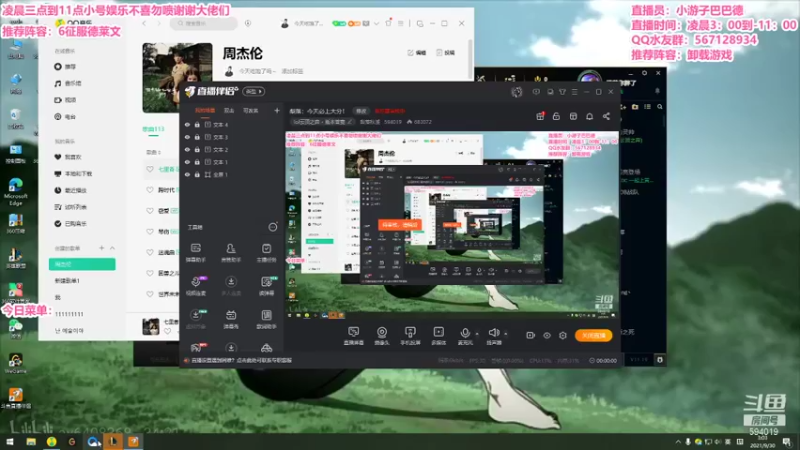Collapse created playlists chevron in QQ Music
The width and height of the screenshot is (800, 450).
pyautogui.click(x=112, y=248)
